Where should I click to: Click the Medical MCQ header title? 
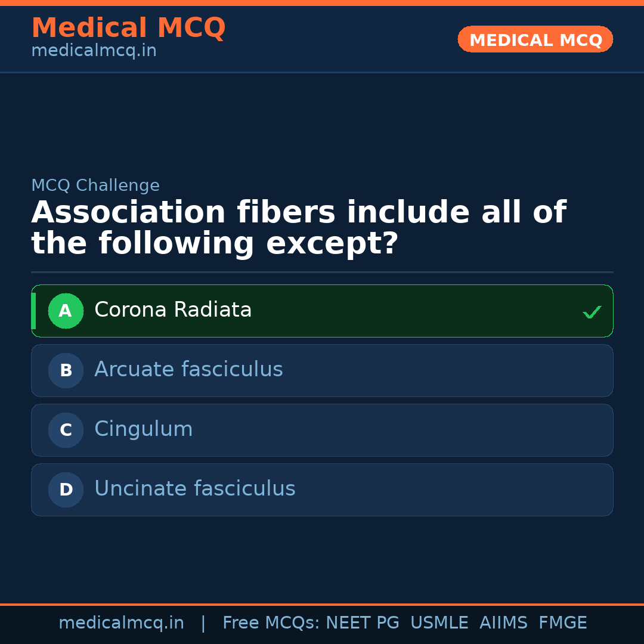[128, 28]
